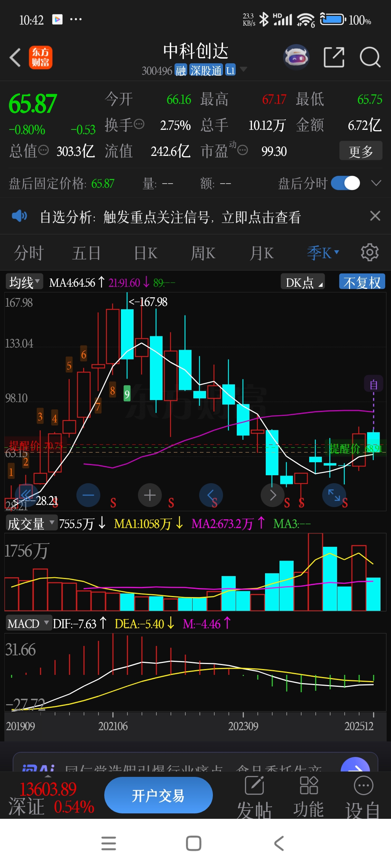Tap the 深股通 tag

tap(206, 70)
